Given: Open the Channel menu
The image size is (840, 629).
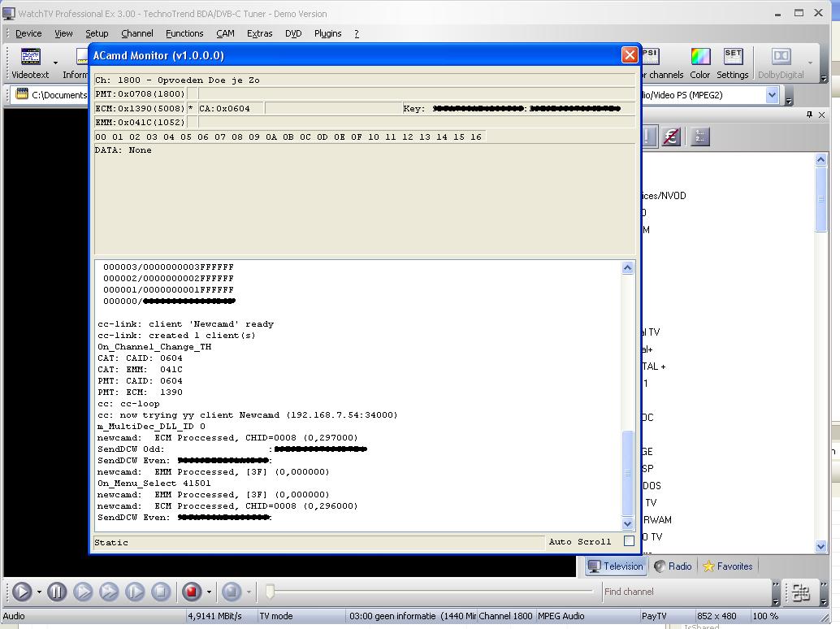Looking at the screenshot, I should coord(137,33).
